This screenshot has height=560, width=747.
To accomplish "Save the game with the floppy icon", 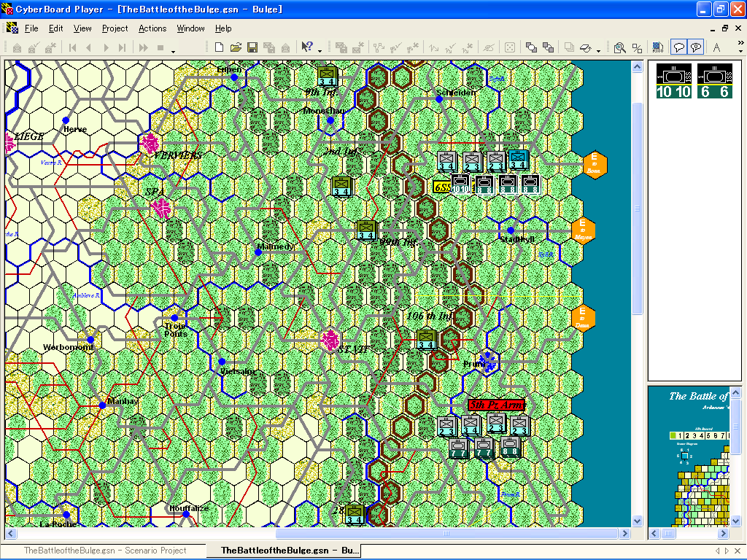I will click(252, 47).
